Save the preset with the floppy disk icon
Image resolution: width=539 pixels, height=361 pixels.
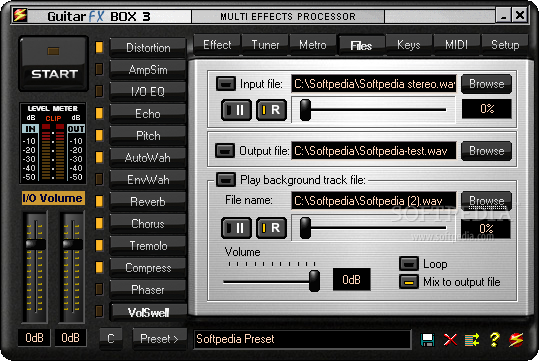tap(427, 340)
